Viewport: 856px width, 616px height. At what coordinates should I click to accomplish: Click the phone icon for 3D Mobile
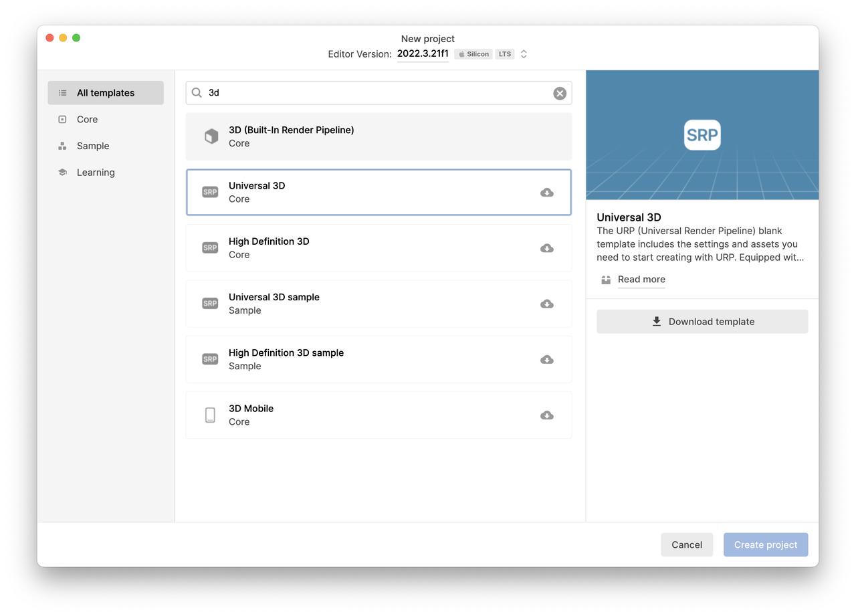[x=210, y=415]
